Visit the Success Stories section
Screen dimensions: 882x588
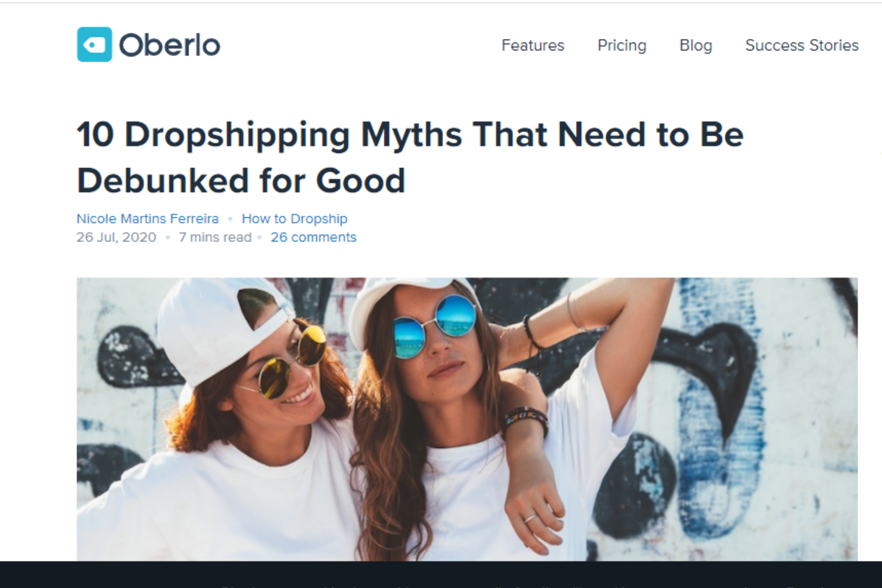tap(802, 45)
